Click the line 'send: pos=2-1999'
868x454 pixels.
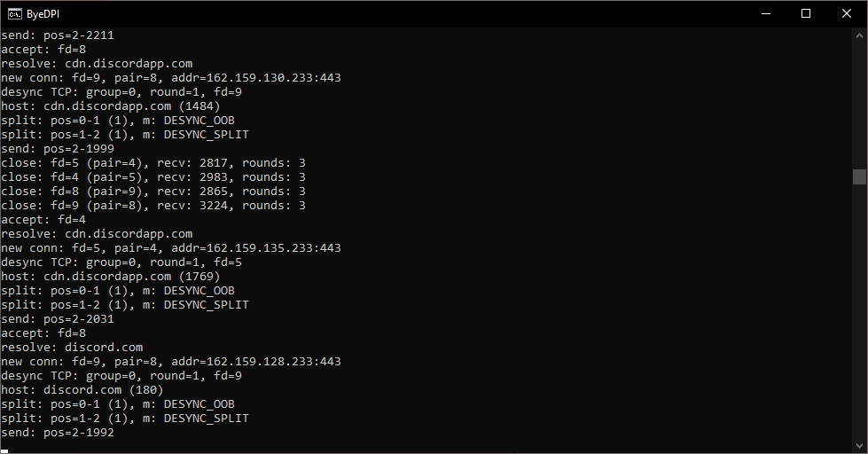(x=58, y=149)
